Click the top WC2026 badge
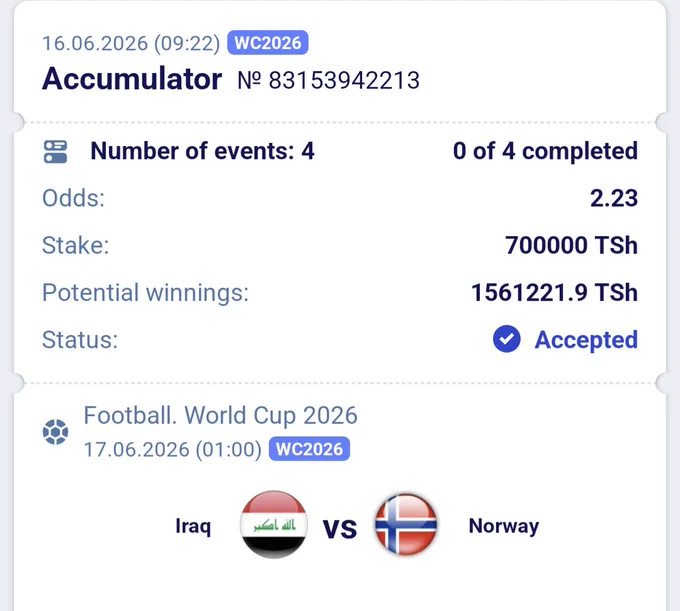This screenshot has width=680, height=611. (268, 43)
